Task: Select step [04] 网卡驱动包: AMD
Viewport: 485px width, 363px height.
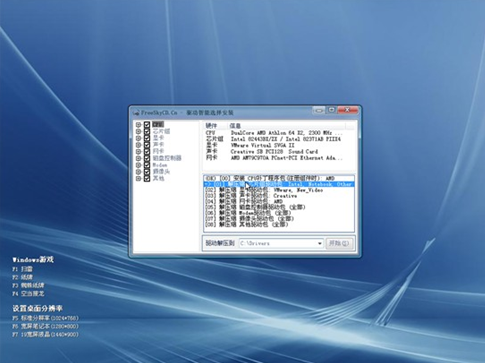Action: click(279, 201)
